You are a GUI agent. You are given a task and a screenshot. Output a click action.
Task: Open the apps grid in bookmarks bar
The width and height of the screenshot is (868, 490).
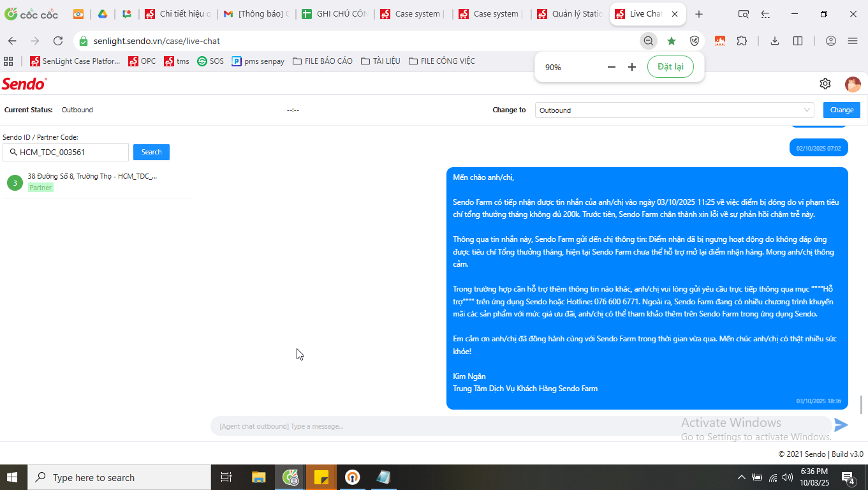[x=8, y=61]
